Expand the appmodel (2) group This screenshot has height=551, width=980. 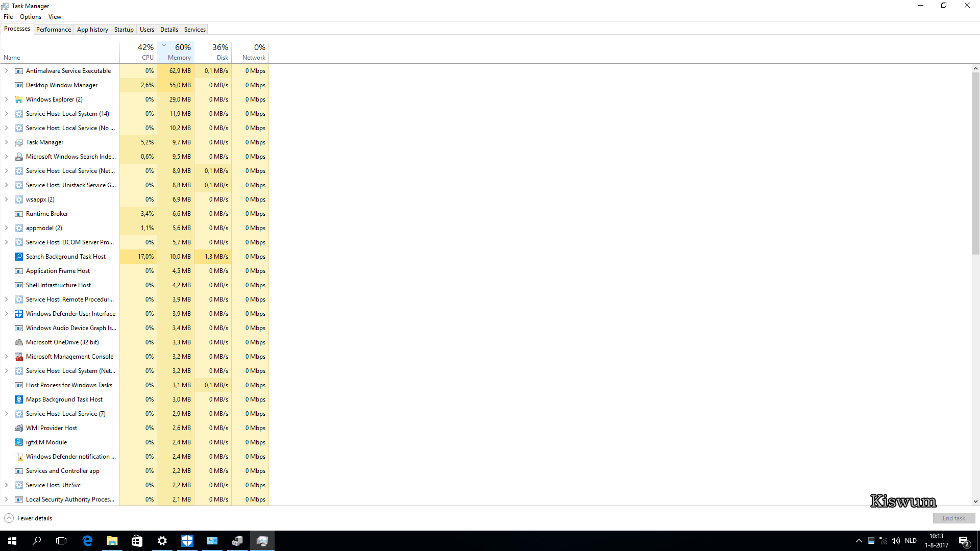(6, 228)
